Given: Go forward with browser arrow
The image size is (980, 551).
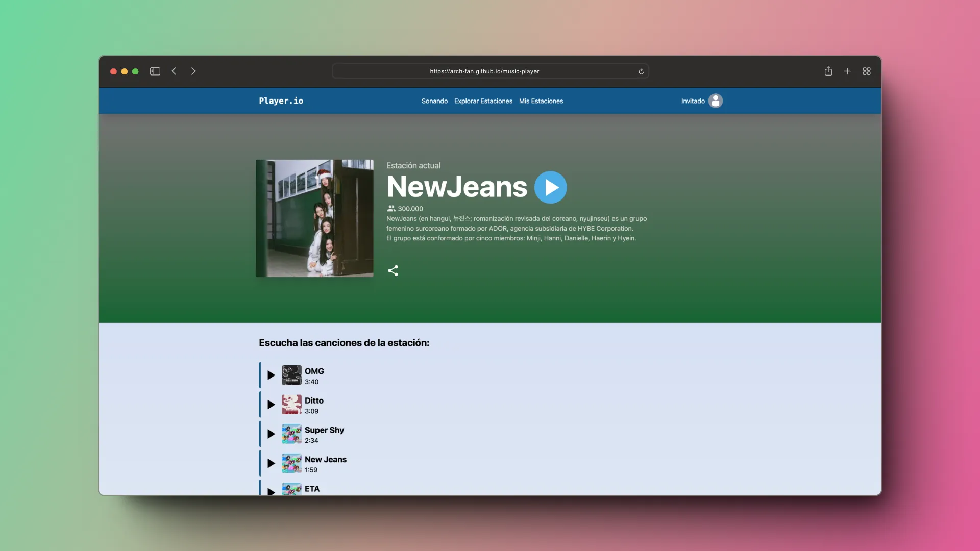Looking at the screenshot, I should [193, 71].
